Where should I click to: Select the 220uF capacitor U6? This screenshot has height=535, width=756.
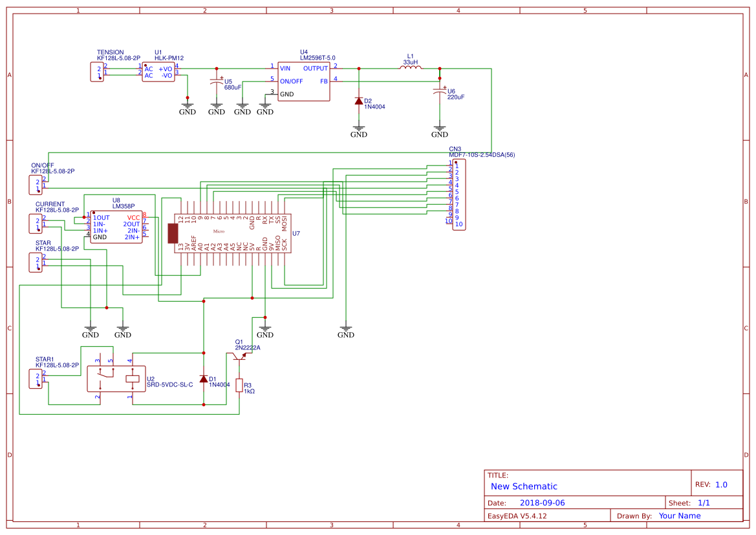point(439,92)
